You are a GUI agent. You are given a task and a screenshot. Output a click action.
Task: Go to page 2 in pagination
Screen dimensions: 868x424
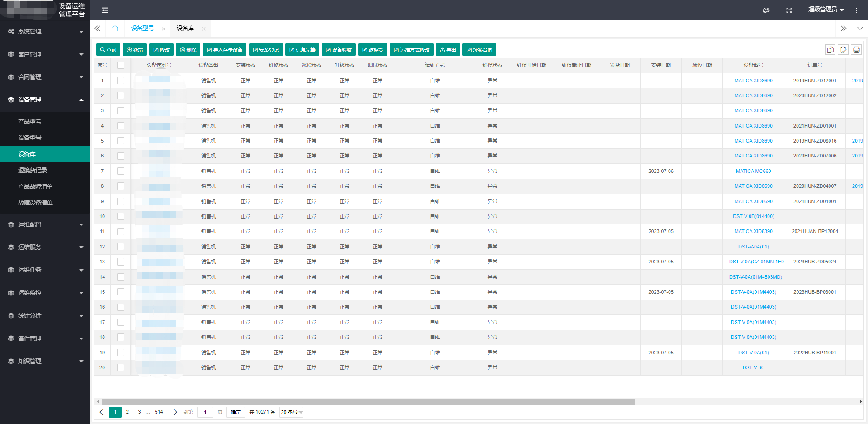pyautogui.click(x=127, y=412)
